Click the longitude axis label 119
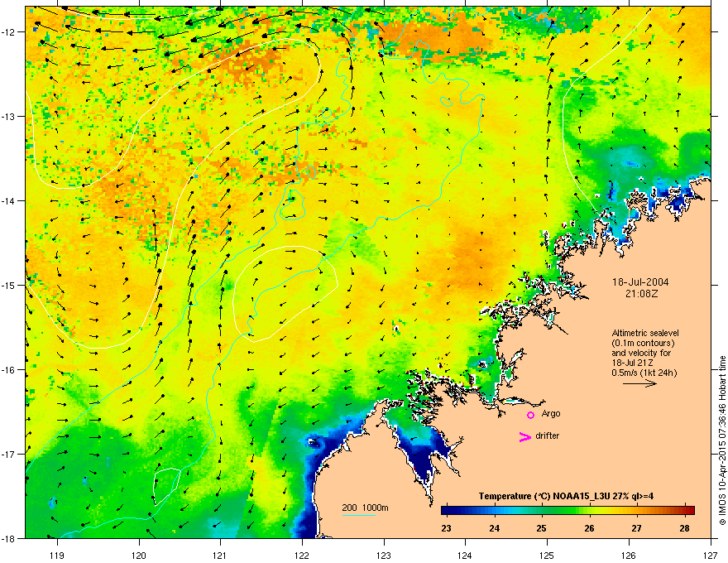Viewport: 728px width, 563px height. [x=57, y=555]
